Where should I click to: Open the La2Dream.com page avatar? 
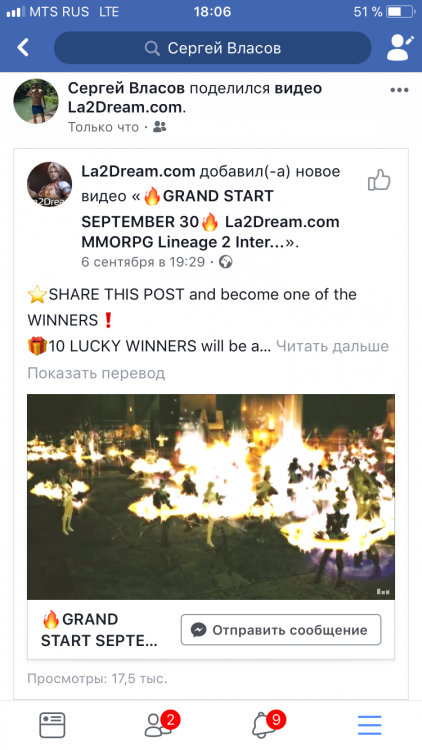[49, 185]
